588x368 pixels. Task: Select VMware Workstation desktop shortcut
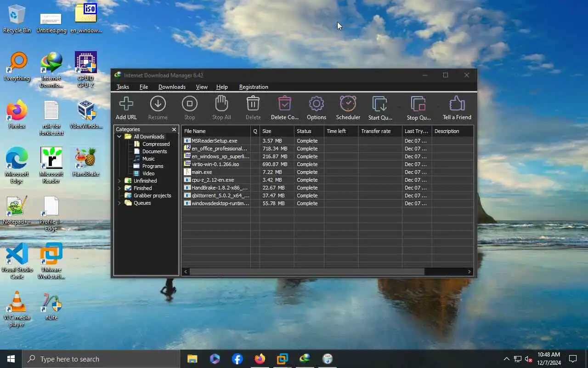tap(51, 261)
